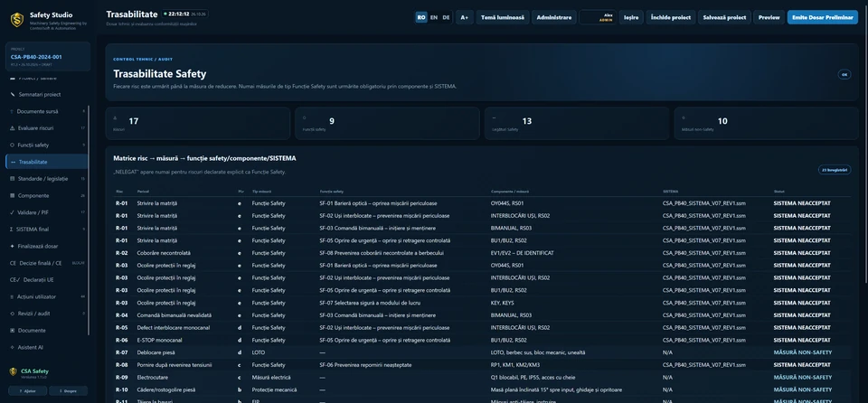Viewport: 868px width, 403px height.
Task: Switch interface language to RO
Action: tap(421, 17)
